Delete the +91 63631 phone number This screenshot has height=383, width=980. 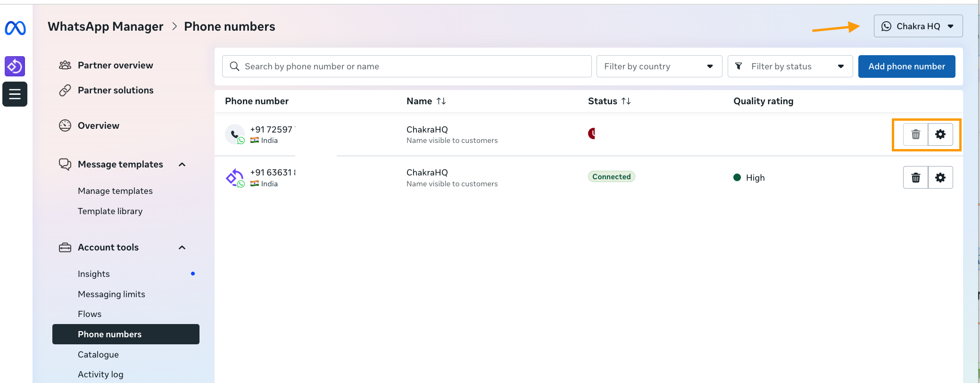point(915,178)
